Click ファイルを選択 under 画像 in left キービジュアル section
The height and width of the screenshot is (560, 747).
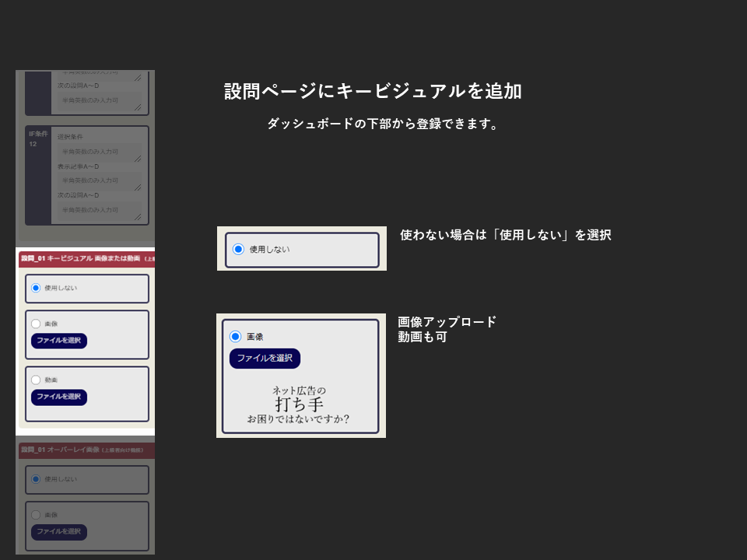coord(59,341)
